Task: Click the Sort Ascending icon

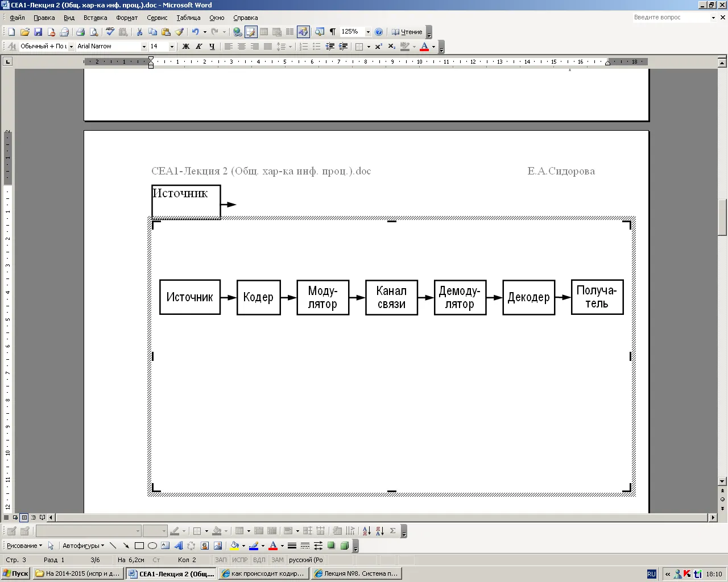Action: 367,531
